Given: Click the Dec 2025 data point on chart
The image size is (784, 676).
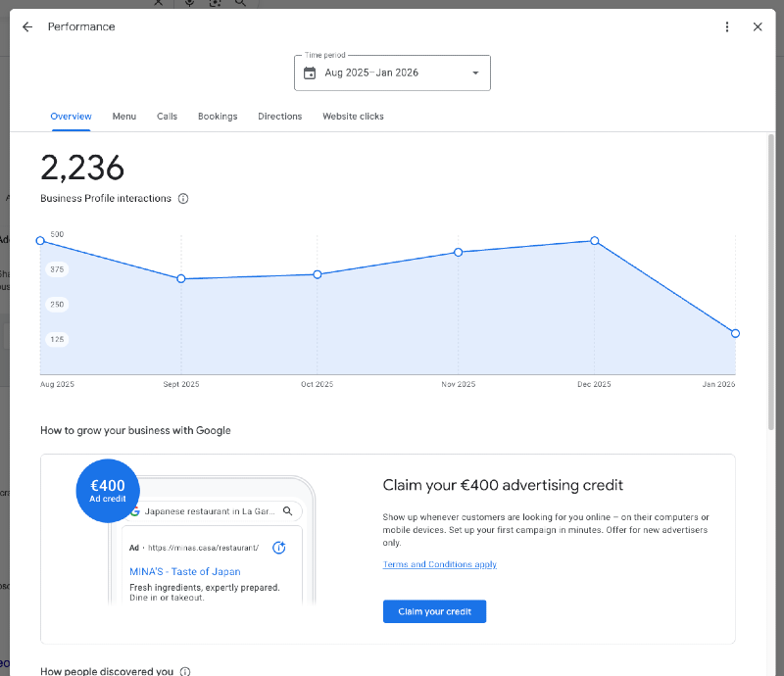Looking at the screenshot, I should [595, 241].
